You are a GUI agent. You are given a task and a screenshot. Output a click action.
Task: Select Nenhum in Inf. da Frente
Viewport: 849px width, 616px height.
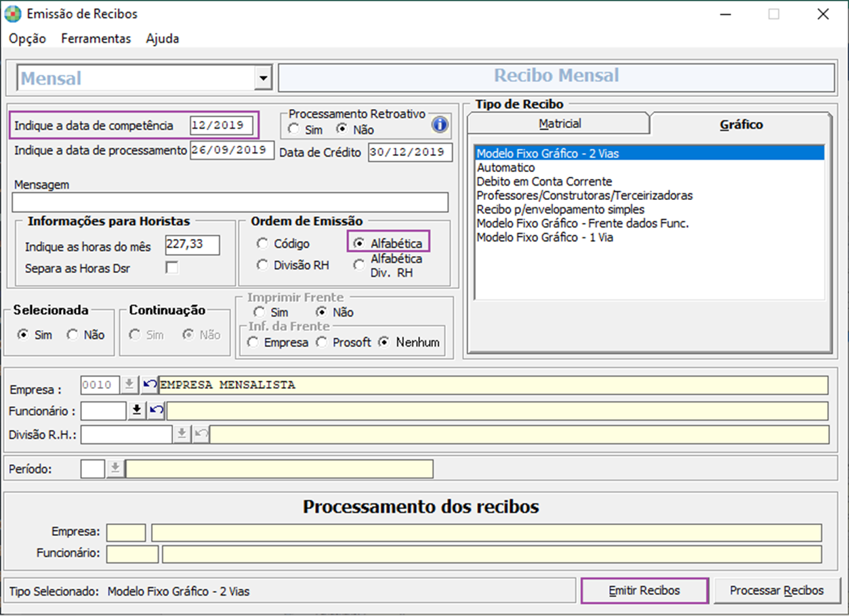[x=409, y=343]
